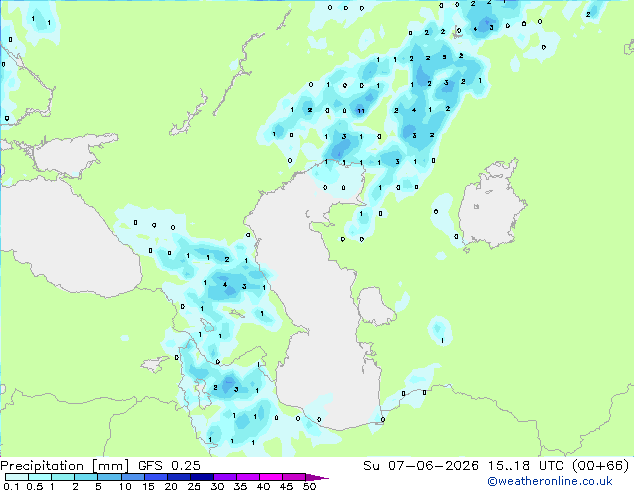Click the map value '11'
This screenshot has width=634, height=490.
361,111
